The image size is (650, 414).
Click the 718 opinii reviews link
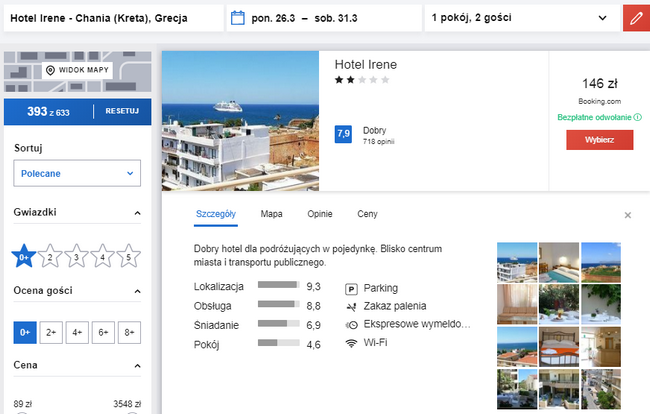[378, 142]
